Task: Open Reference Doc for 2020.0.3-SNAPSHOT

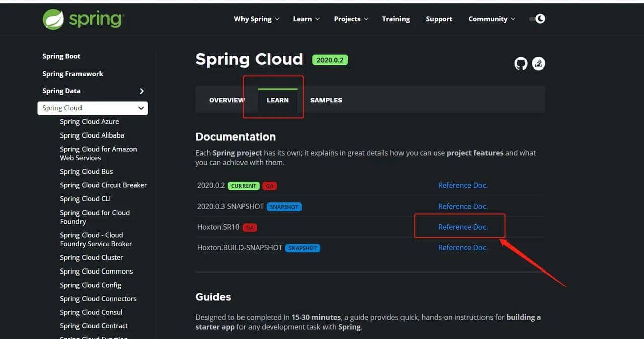Action: (462, 206)
